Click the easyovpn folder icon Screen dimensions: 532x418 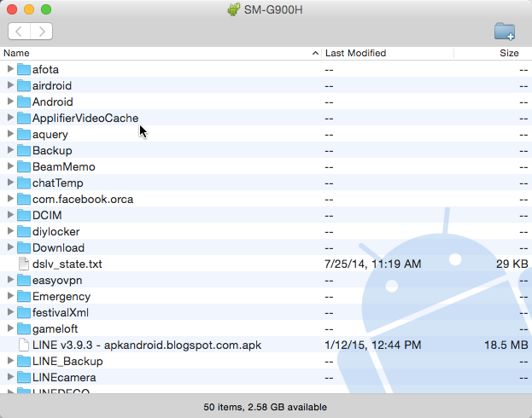point(24,280)
